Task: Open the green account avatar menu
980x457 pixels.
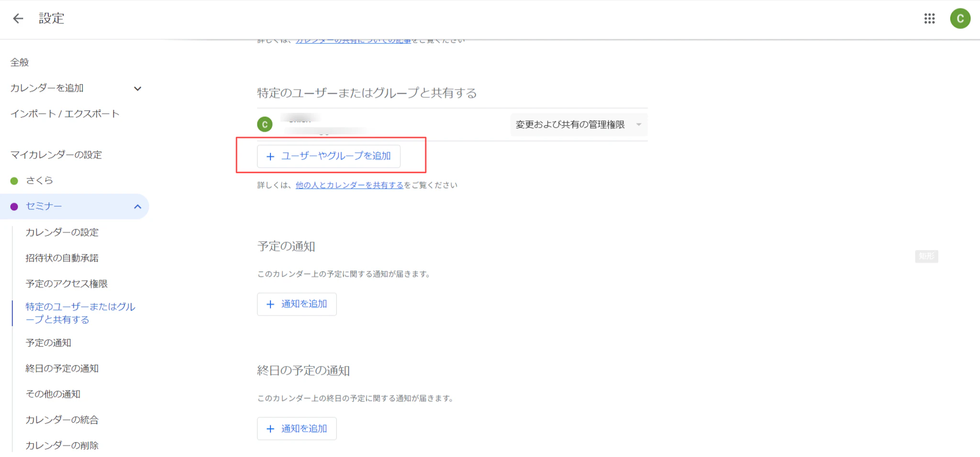Action: [960, 19]
